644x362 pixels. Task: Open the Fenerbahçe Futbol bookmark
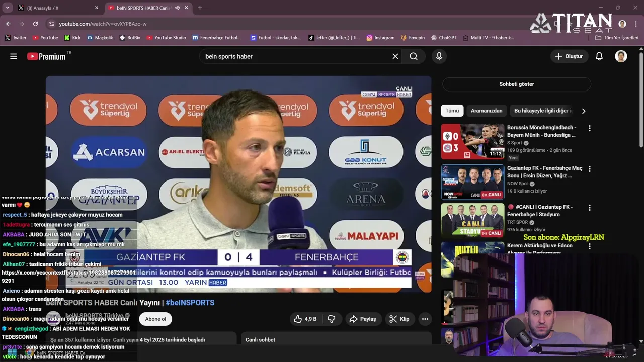[216, 38]
